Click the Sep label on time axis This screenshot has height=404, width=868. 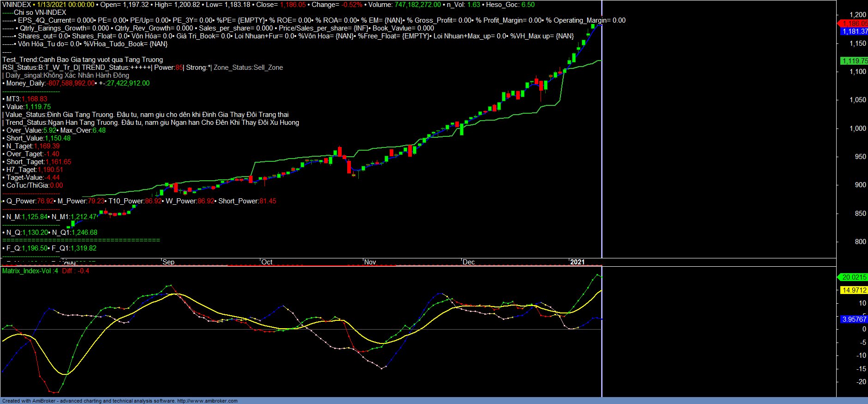point(169,262)
